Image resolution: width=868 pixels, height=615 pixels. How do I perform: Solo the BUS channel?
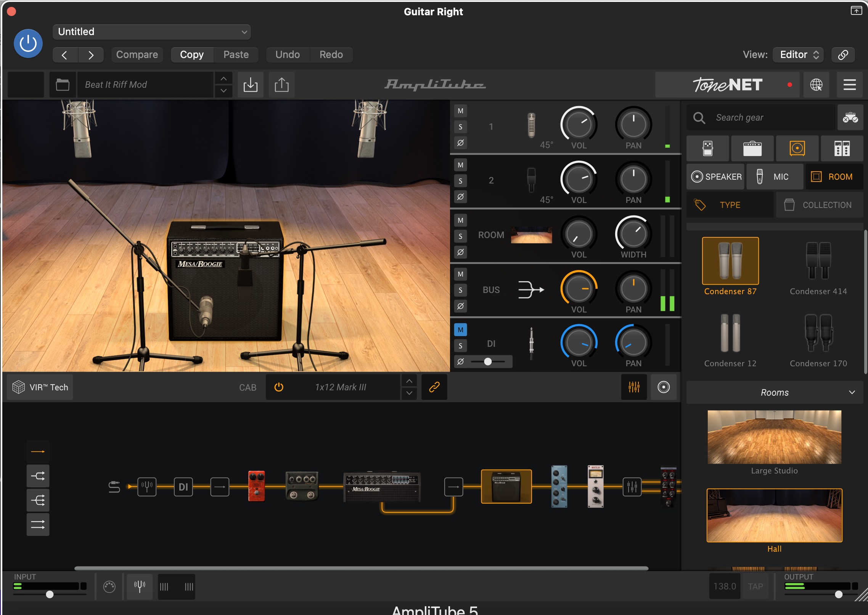[461, 290]
